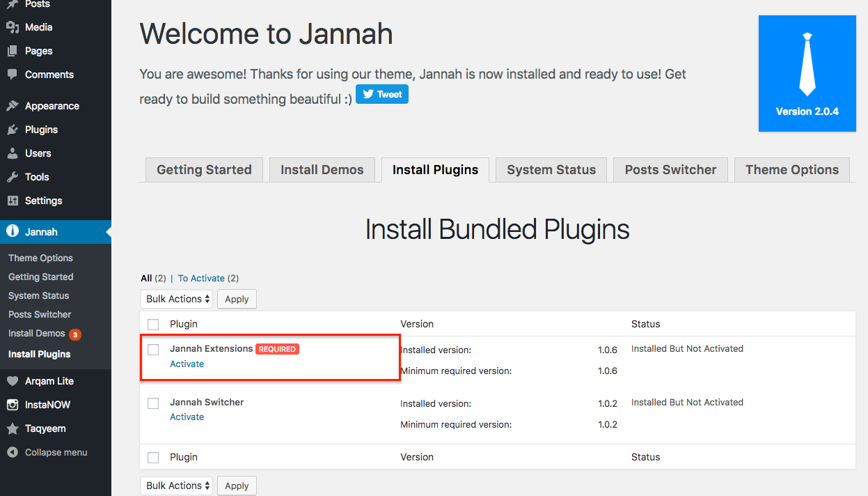
Task: Open Getting Started in Jannah submenu
Action: pyautogui.click(x=40, y=277)
